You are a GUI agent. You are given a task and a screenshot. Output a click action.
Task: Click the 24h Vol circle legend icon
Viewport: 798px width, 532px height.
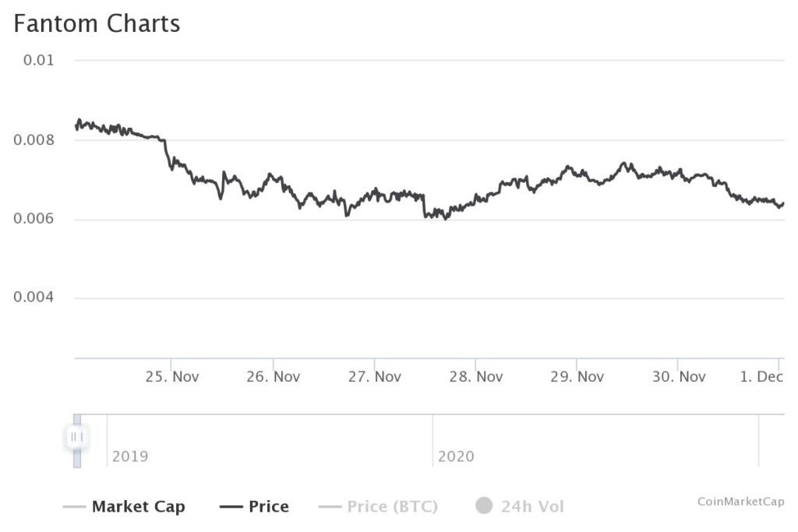[484, 506]
